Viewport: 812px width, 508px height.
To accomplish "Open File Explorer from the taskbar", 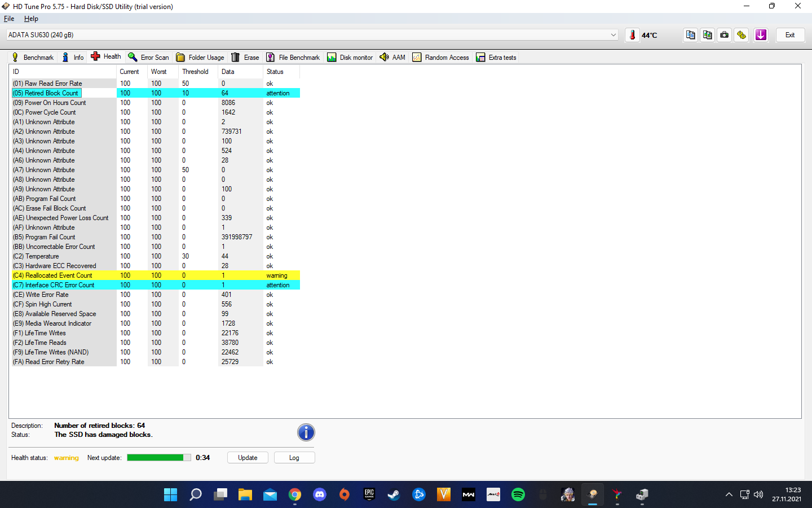I will coord(245,495).
